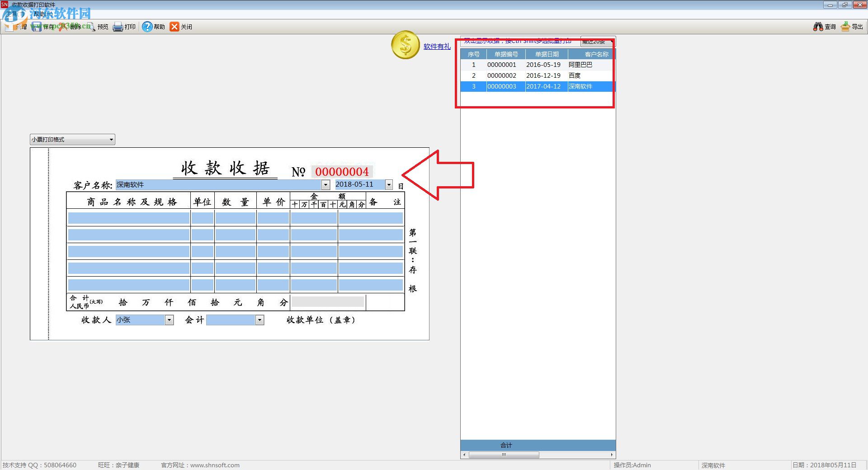Click the first row's 数量 cell
Image resolution: width=868 pixels, height=470 pixels.
[x=235, y=218]
